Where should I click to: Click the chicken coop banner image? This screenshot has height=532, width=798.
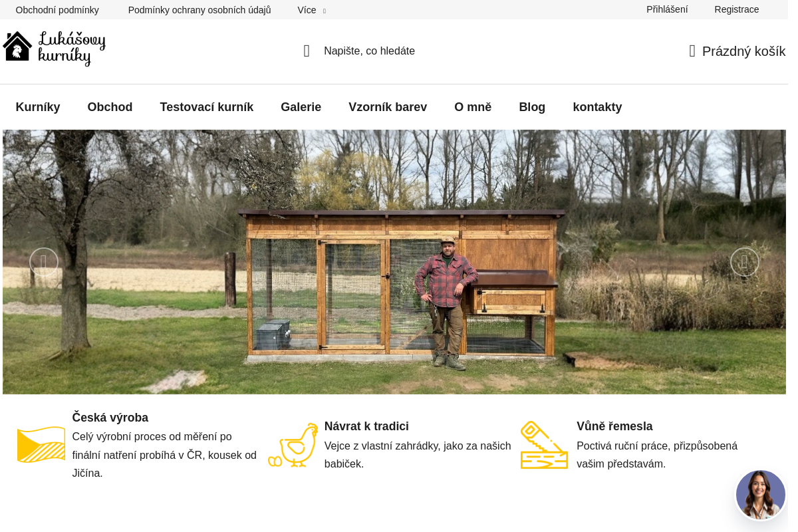(394, 262)
